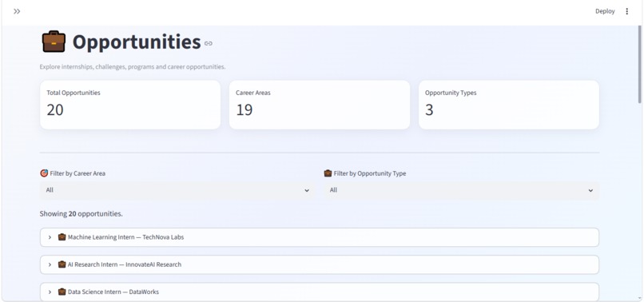
Task: Click briefcase icon on Data Science Intern row
Action: click(62, 292)
